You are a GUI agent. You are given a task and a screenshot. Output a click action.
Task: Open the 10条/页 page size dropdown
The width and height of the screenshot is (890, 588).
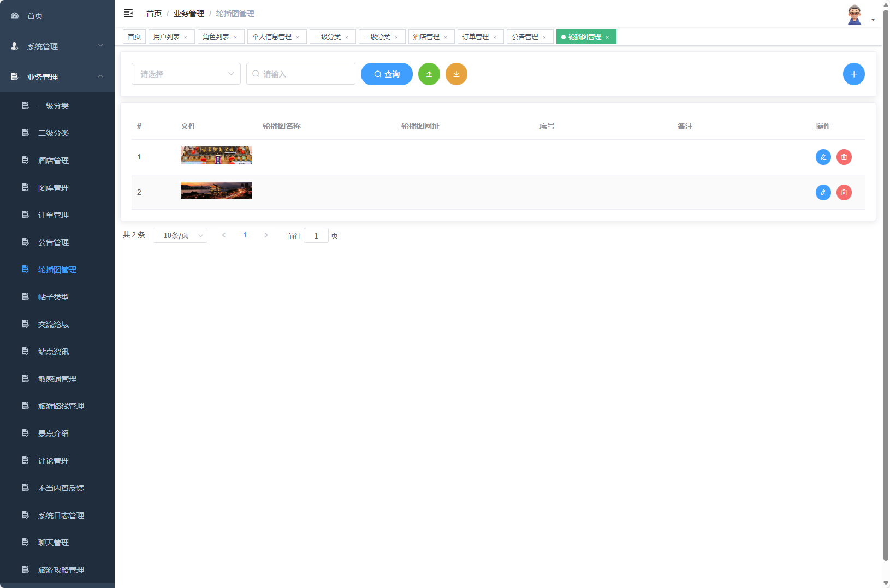click(180, 235)
